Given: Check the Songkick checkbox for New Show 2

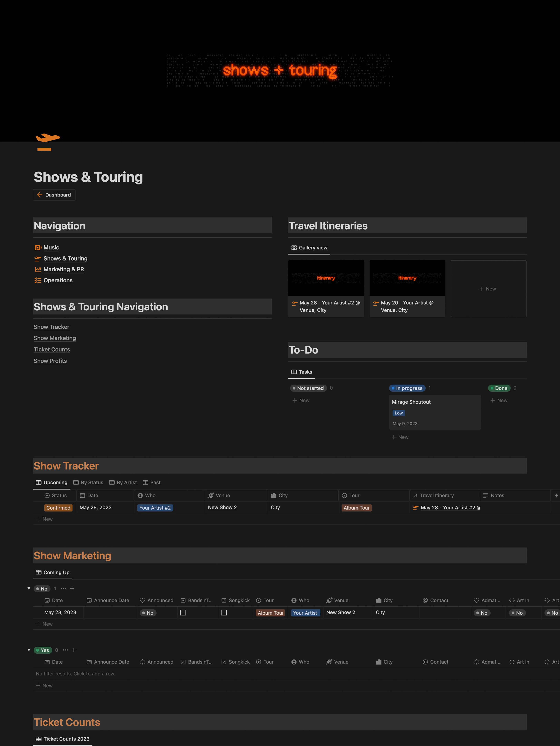Looking at the screenshot, I should pyautogui.click(x=224, y=612).
